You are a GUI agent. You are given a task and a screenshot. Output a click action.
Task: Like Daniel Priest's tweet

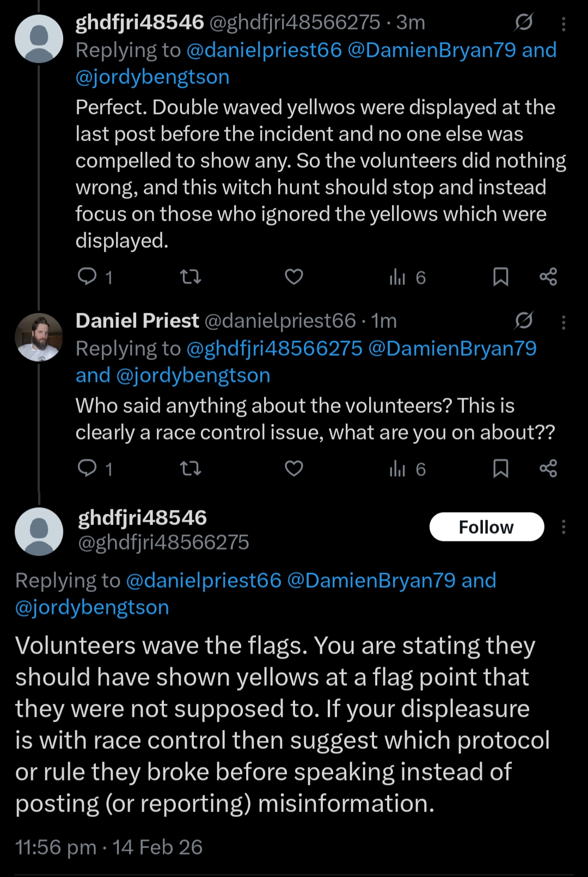click(294, 469)
